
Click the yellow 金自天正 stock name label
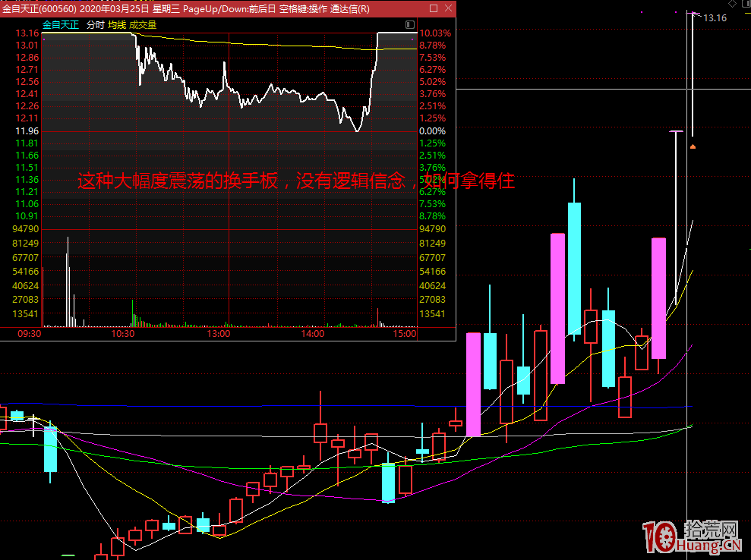pos(61,24)
